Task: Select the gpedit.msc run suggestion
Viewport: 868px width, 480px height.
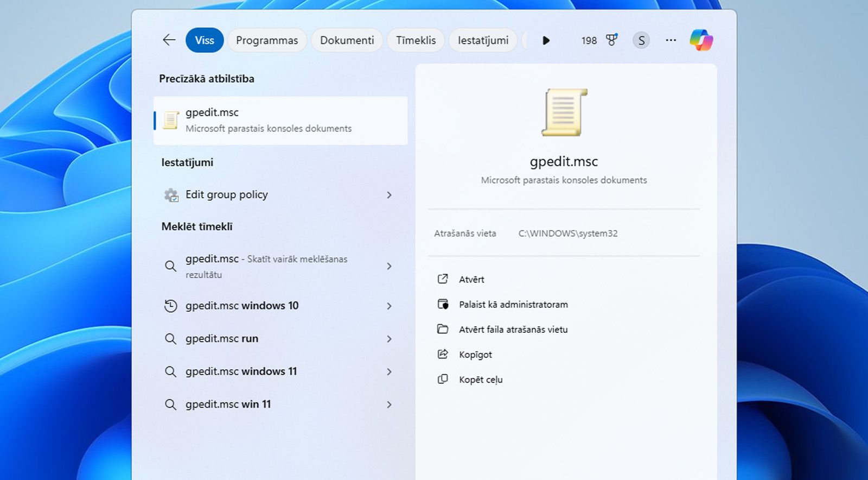Action: pos(280,339)
